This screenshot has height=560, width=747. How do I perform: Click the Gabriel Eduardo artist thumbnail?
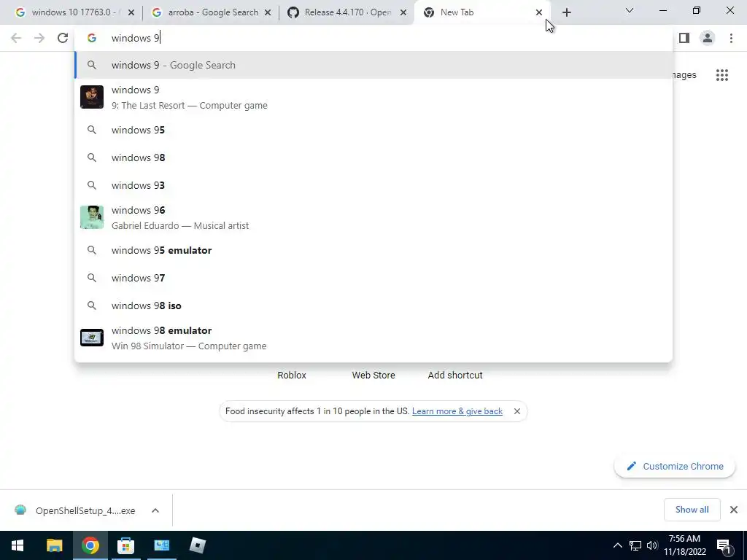[92, 217]
